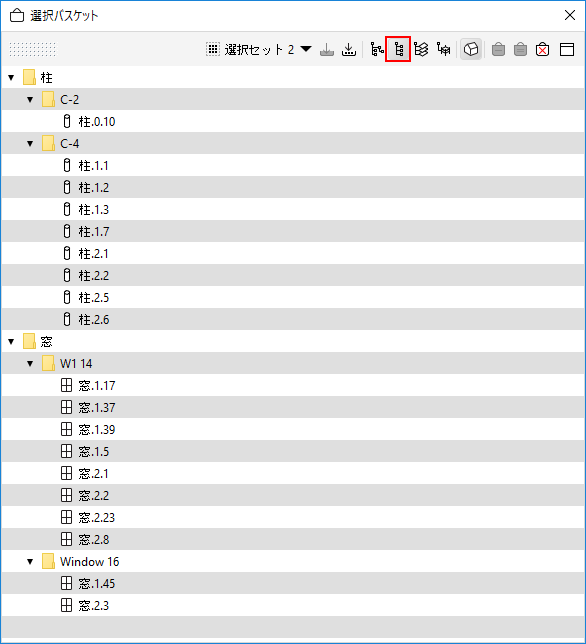Click the greyed basket with equals lines icon
Viewport: 586px width, 644px height.
click(520, 50)
